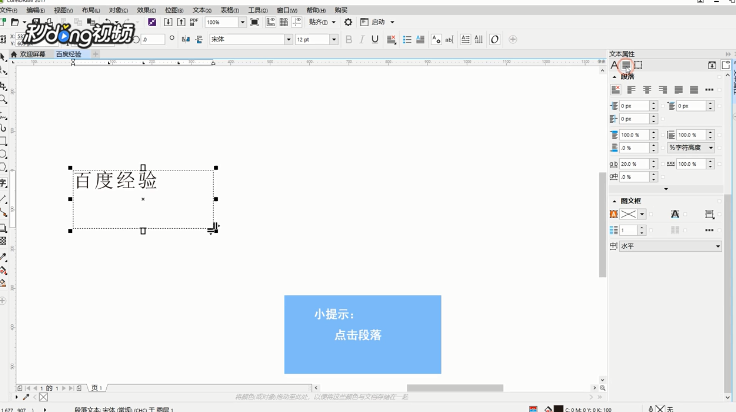Center-align paragraph in docker

tap(647, 90)
